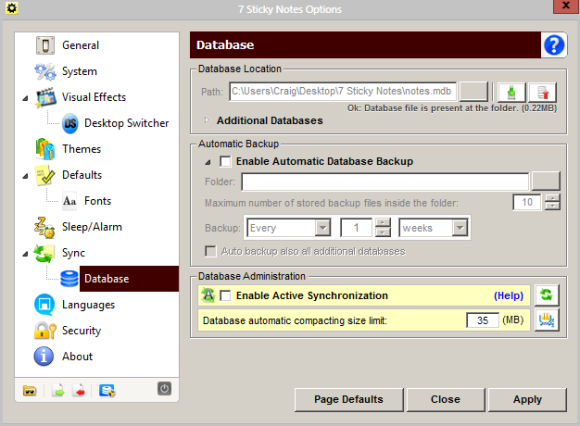Screen dimensions: 580x426
Task: Click the About info icon
Action: click(44, 356)
